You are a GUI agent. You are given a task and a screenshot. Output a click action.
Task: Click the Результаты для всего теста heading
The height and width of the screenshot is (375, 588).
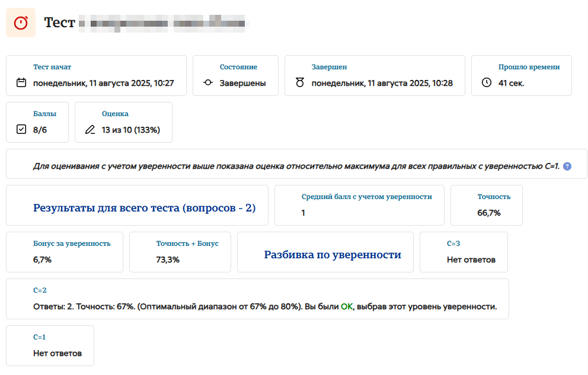coord(145,208)
